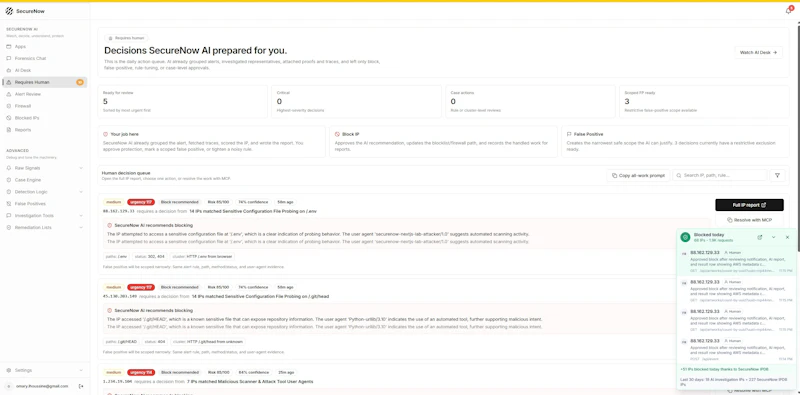This screenshot has height=395, width=800.
Task: Open Firewall in the sidebar
Action: point(44,106)
